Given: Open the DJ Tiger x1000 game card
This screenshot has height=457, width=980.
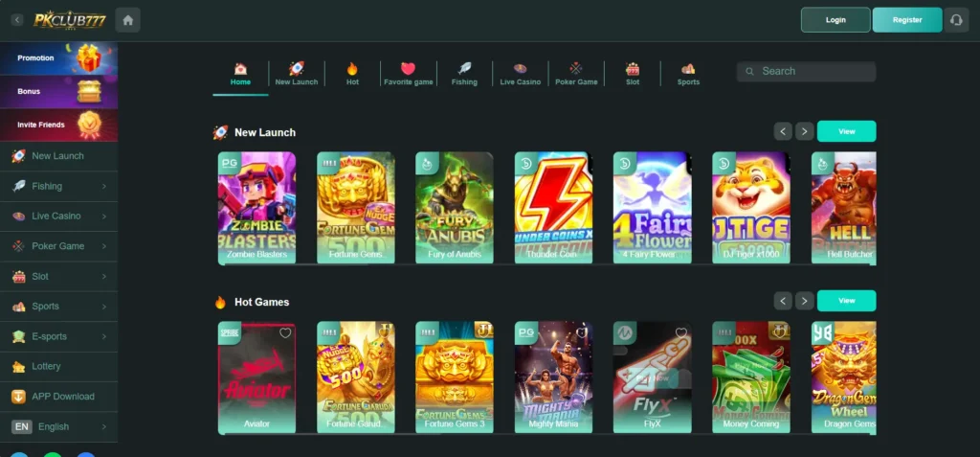Looking at the screenshot, I should [x=751, y=208].
